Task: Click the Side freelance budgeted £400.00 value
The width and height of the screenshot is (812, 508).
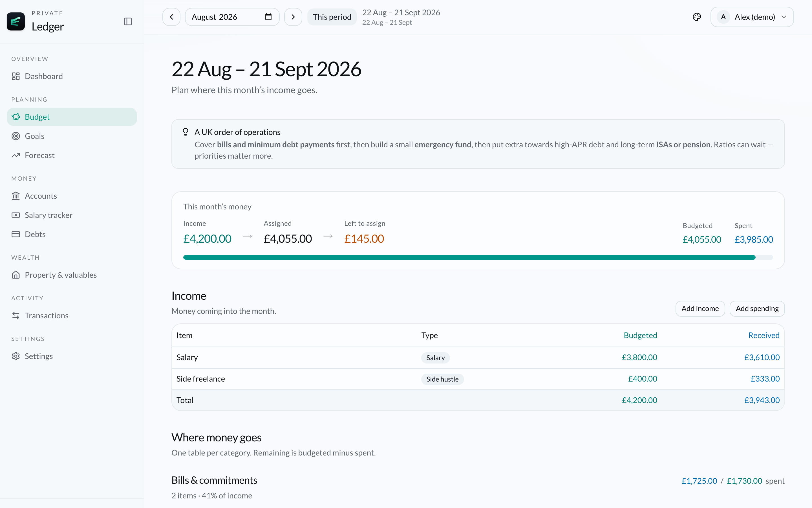Action: 642,379
